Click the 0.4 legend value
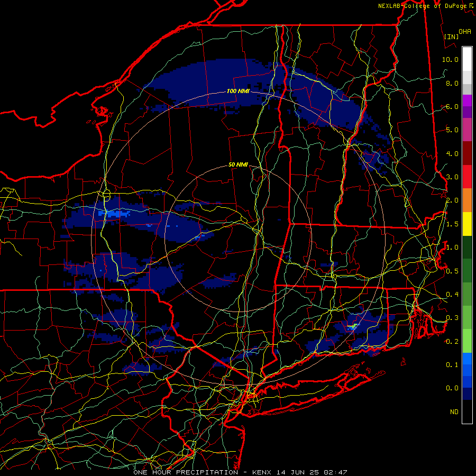 point(452,295)
